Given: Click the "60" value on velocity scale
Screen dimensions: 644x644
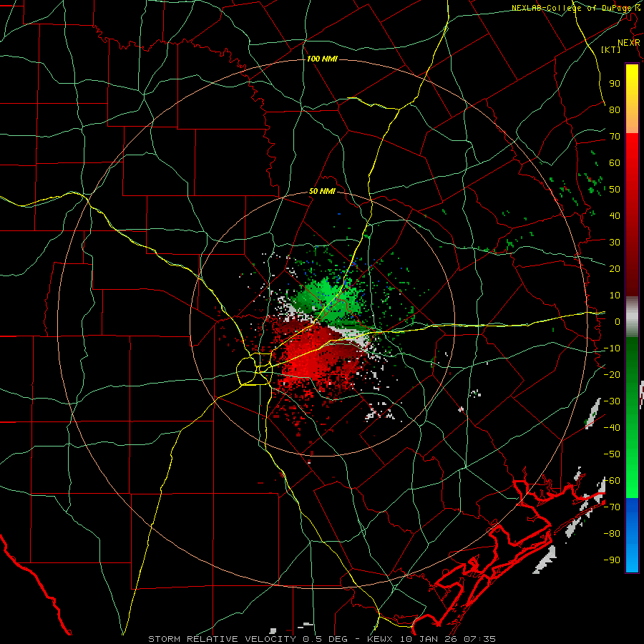Looking at the screenshot, I should click(x=615, y=162).
